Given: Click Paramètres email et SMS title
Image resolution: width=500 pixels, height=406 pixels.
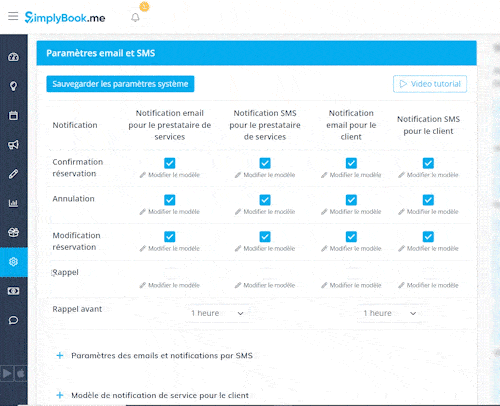Looking at the screenshot, I should click(101, 53).
